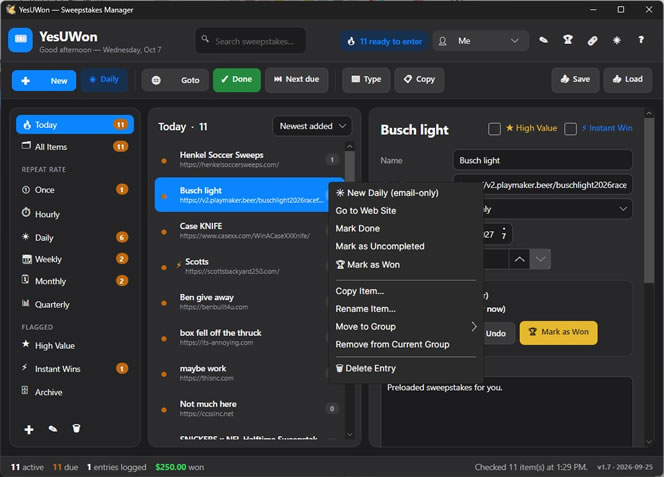Click the date field spinner arrows
664x477 pixels.
click(x=504, y=234)
